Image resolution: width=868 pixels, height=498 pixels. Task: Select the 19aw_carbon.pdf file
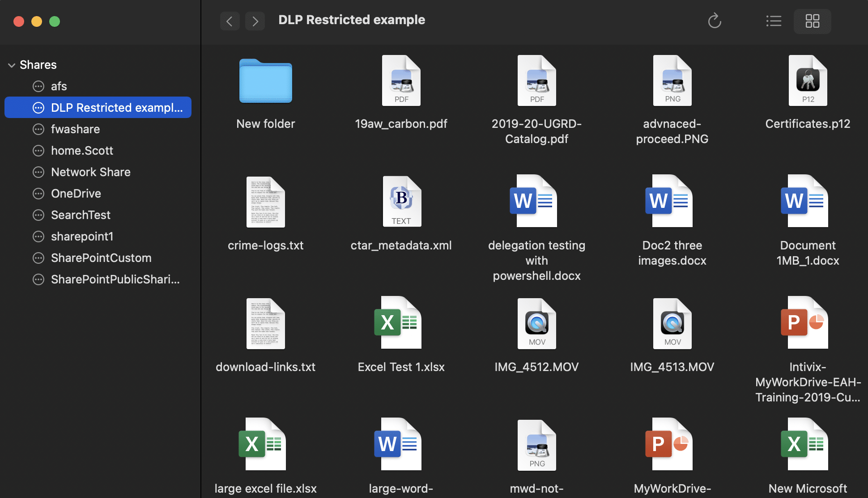pyautogui.click(x=401, y=81)
